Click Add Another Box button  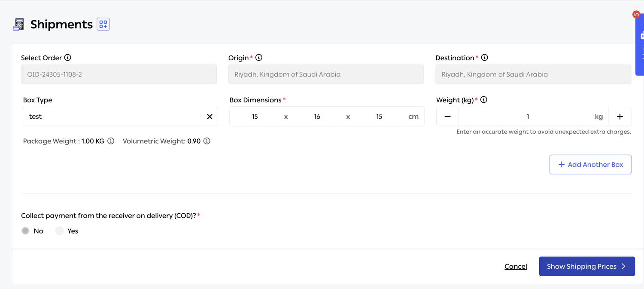pos(590,165)
